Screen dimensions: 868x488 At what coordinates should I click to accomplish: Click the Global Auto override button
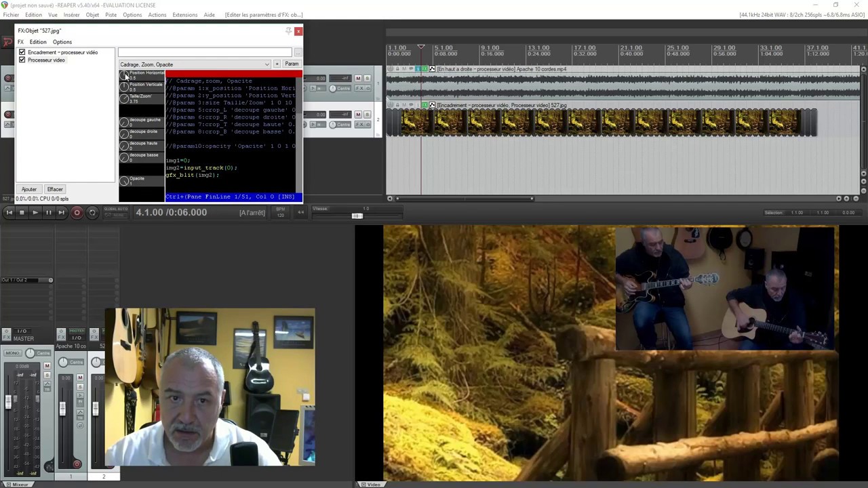(x=116, y=212)
